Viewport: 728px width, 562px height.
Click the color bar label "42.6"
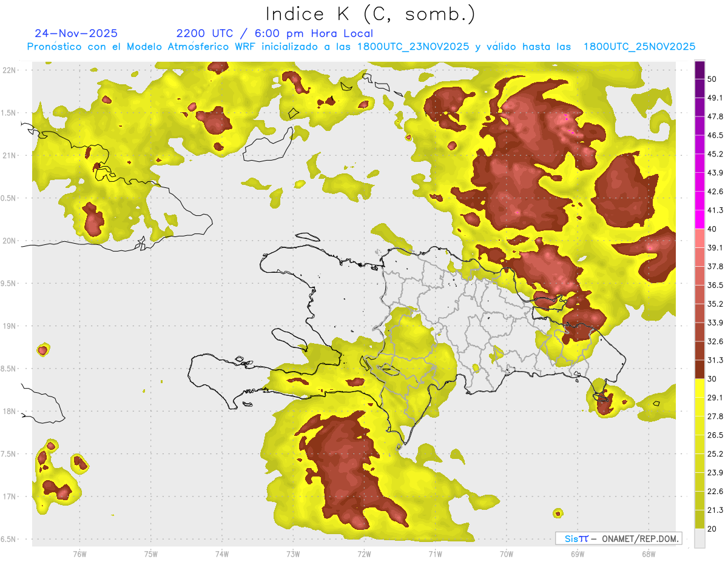(x=715, y=192)
